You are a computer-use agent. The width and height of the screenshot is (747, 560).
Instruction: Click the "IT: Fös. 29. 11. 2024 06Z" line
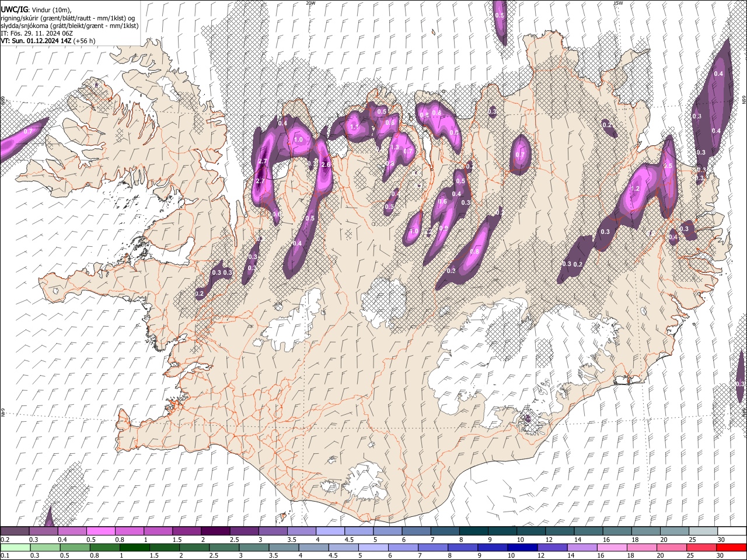click(37, 33)
